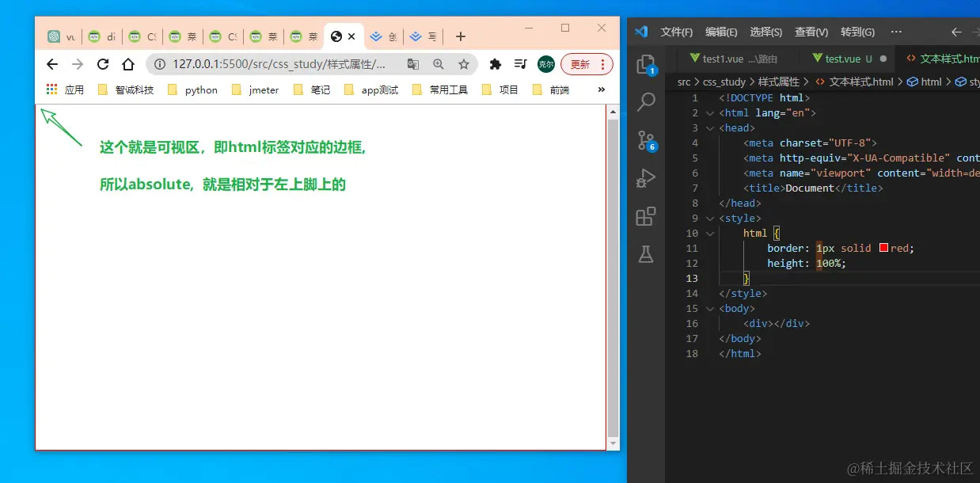Open Testing flask icon in VS Code

pos(646,254)
